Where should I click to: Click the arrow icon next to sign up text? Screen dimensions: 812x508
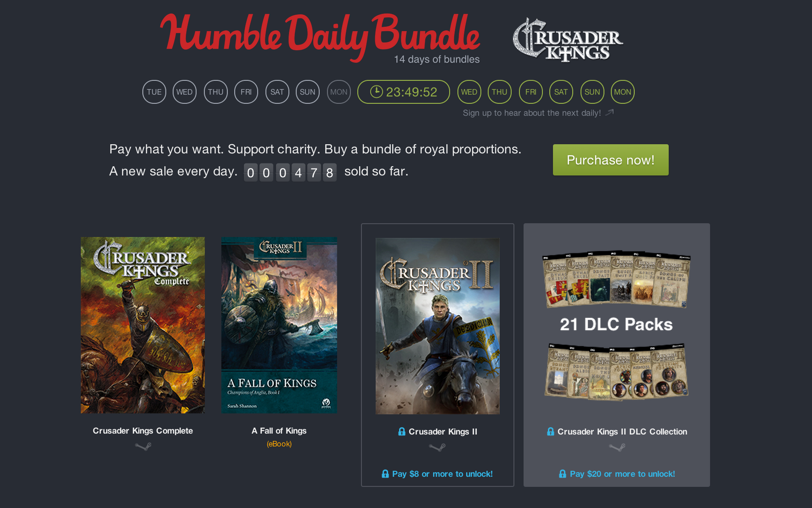tap(609, 113)
